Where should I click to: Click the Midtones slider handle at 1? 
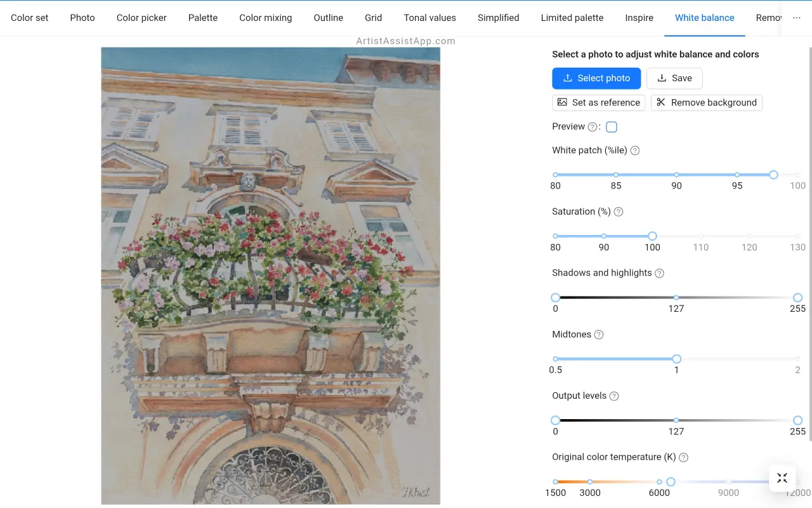point(676,359)
